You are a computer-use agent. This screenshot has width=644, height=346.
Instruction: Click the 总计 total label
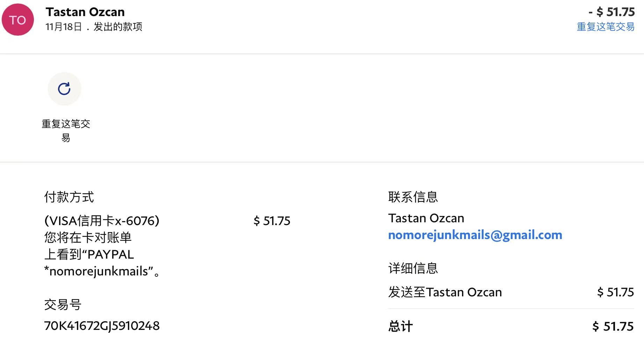[401, 326]
